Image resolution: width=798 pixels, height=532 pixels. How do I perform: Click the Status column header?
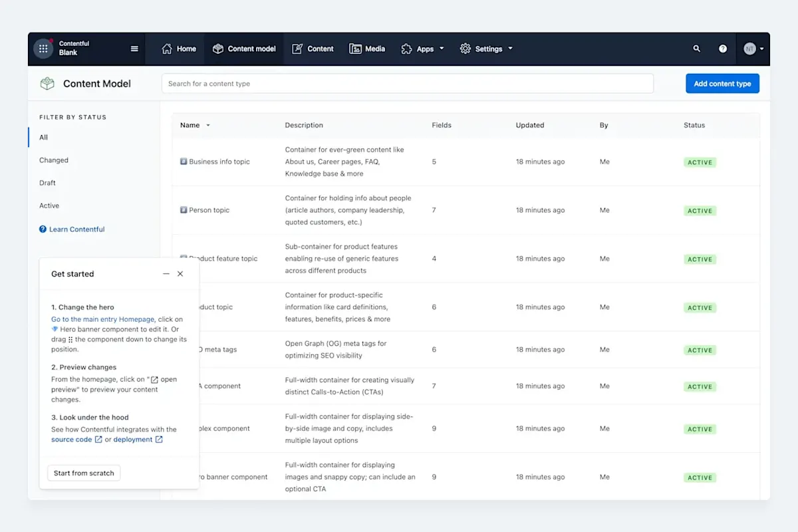tap(694, 125)
